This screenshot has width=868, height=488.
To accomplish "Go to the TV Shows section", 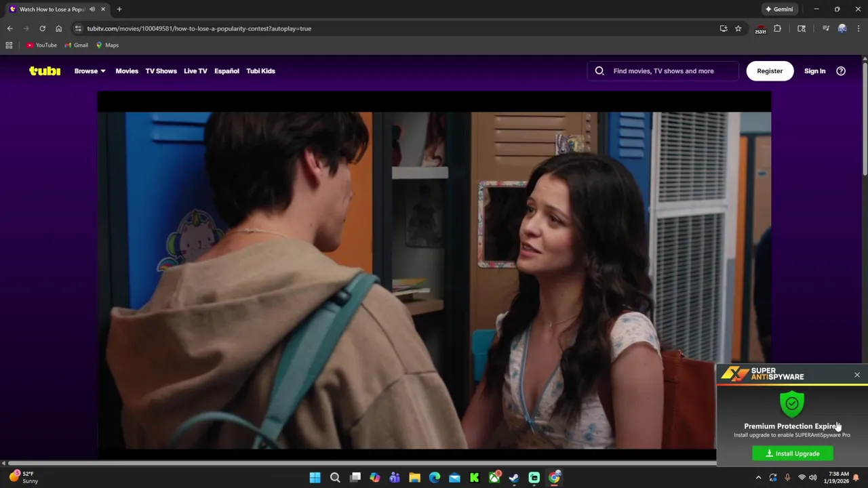I will (x=161, y=70).
